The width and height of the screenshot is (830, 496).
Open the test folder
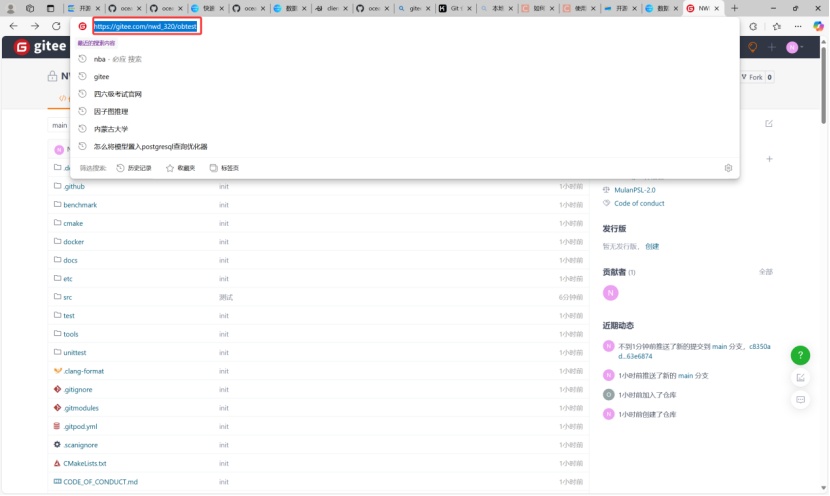pyautogui.click(x=69, y=315)
